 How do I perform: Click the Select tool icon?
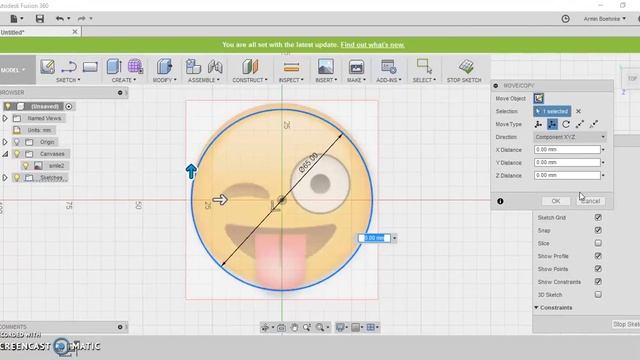click(x=424, y=66)
